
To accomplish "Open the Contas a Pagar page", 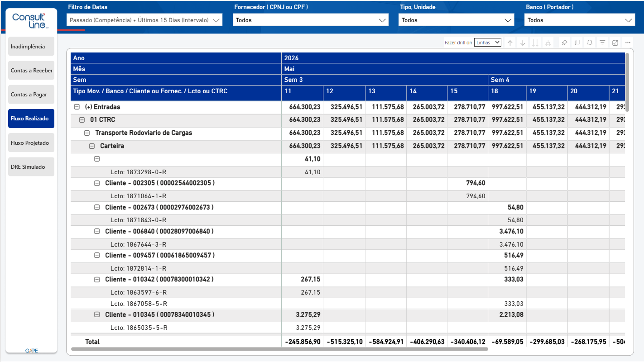I will coord(31,95).
